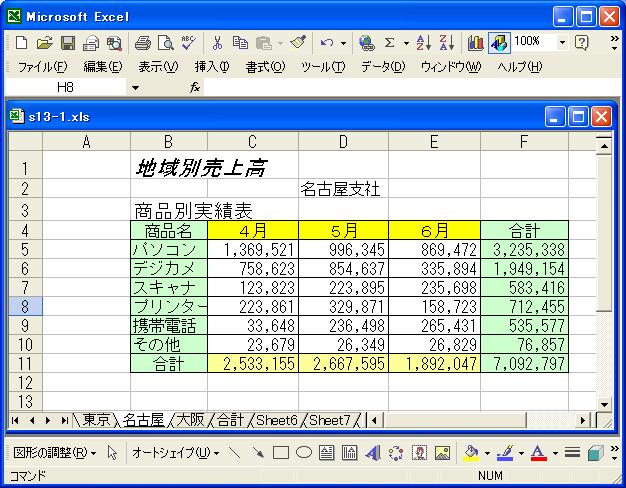This screenshot has width=626, height=488.
Task: Insert Clip Art icon in drawing toolbar
Action: point(419,453)
